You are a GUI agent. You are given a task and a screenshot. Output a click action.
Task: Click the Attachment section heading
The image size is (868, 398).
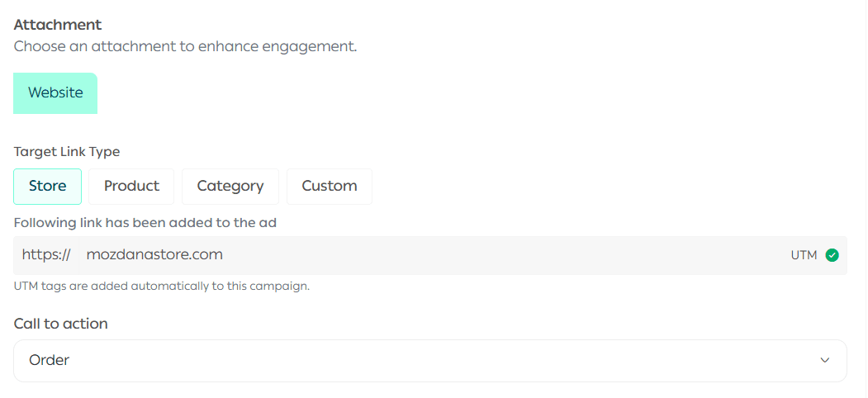point(58,25)
